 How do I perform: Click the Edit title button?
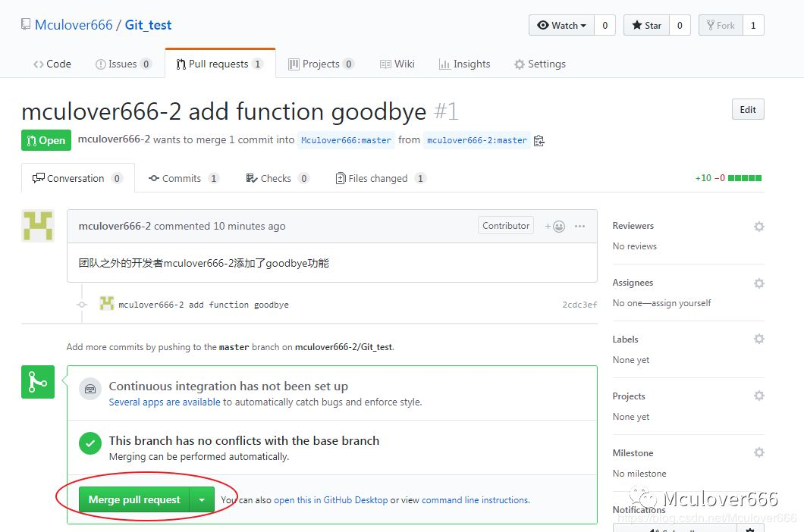pyautogui.click(x=748, y=110)
